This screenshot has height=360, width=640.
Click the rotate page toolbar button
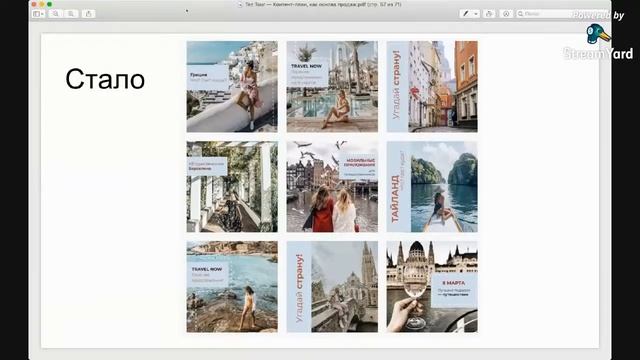coord(489,14)
